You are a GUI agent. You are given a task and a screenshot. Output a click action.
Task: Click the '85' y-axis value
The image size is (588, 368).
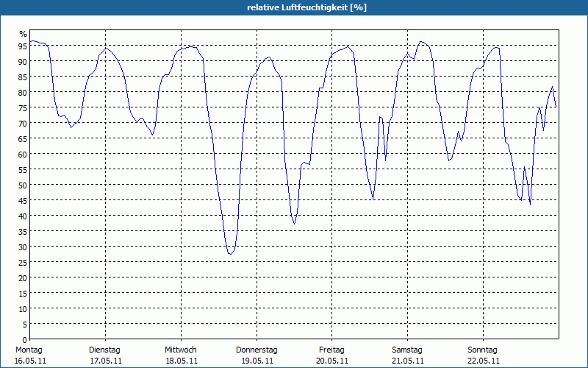[x=23, y=77]
